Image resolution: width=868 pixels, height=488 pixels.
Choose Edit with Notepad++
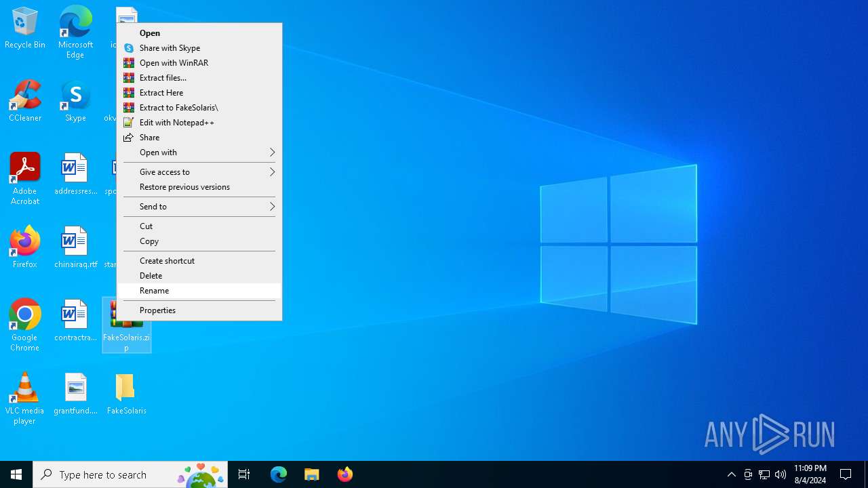tap(199, 123)
